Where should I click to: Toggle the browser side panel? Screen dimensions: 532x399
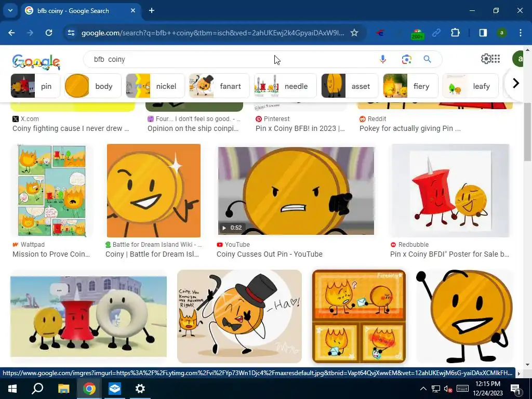483,33
